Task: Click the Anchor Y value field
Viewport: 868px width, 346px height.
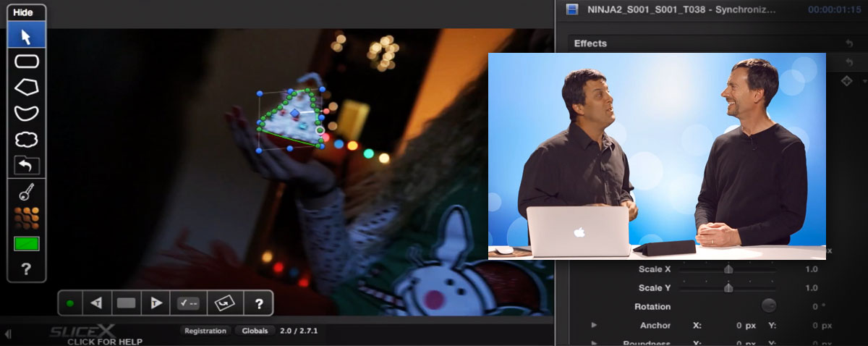Action: click(822, 325)
